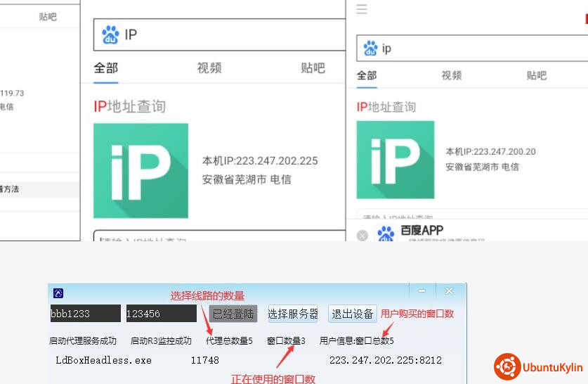
Task: Click the Baidu paw icon in middle search box
Action: (x=110, y=34)
